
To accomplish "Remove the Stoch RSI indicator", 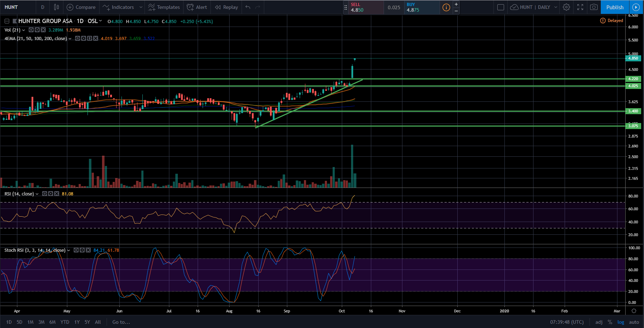I will click(x=88, y=250).
